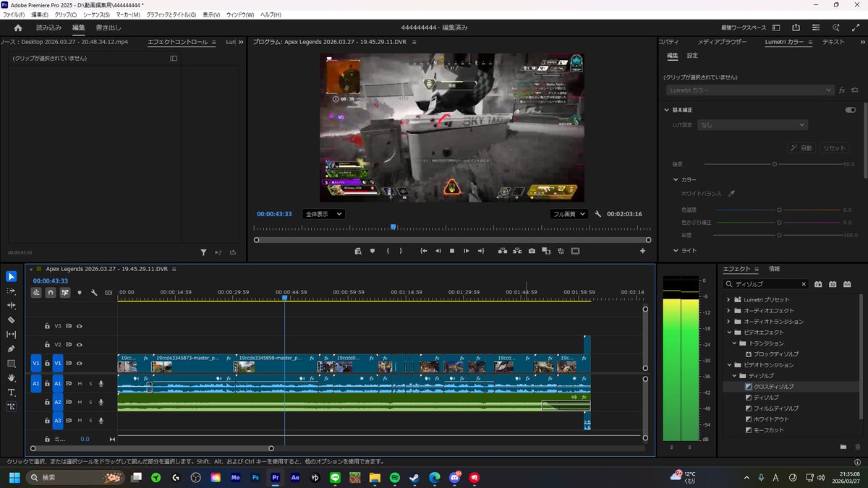Click Go to Out point button
This screenshot has width=868, height=488.
click(481, 251)
